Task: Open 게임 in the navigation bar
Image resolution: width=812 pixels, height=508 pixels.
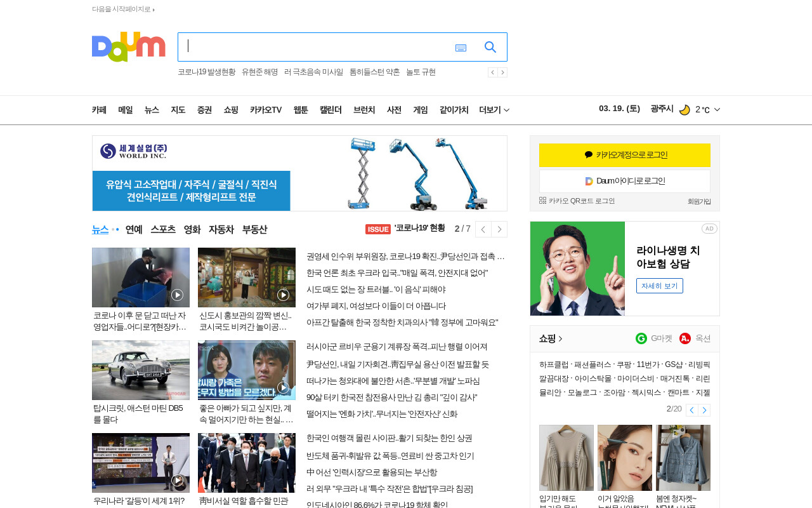Action: (421, 110)
